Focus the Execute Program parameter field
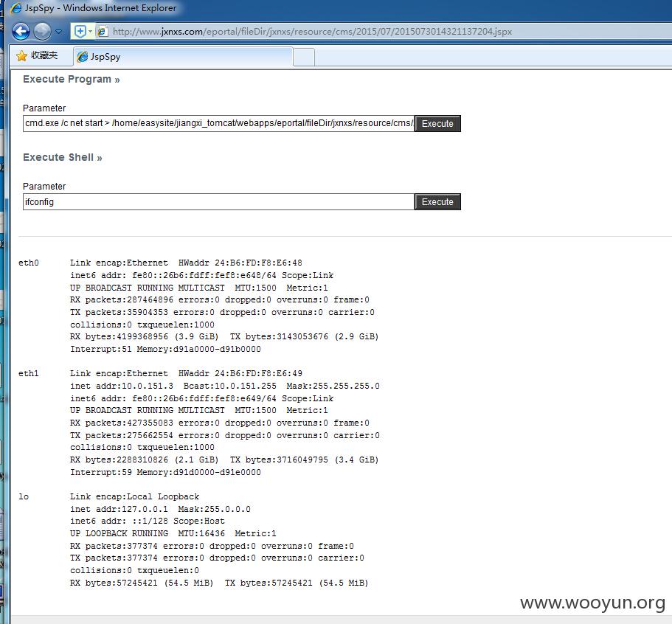The width and height of the screenshot is (672, 624). [x=218, y=123]
